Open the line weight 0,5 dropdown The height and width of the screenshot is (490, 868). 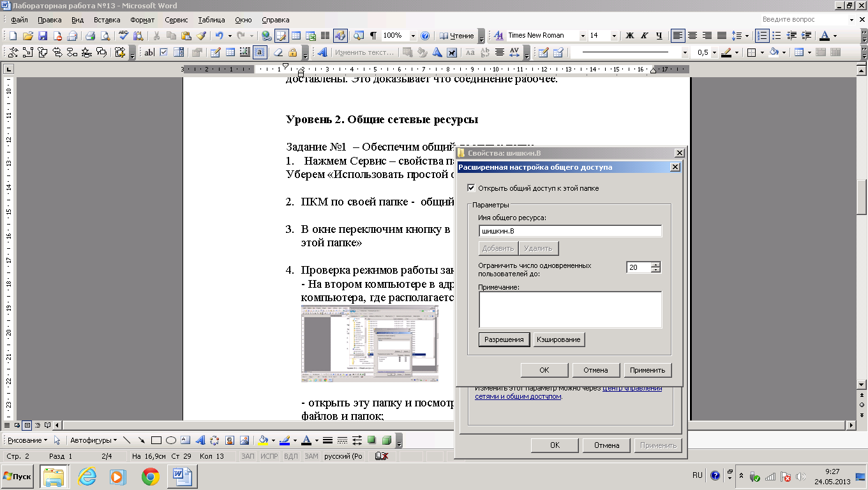click(714, 52)
